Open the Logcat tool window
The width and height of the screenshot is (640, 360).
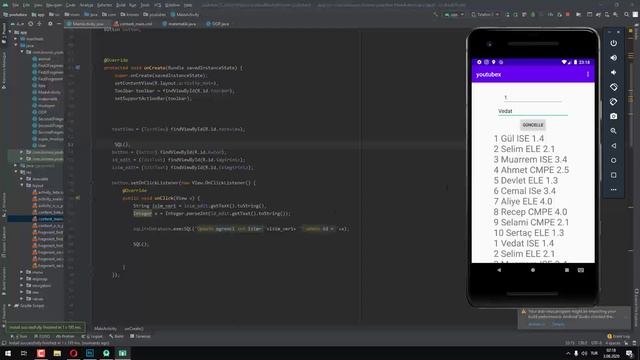[92, 336]
